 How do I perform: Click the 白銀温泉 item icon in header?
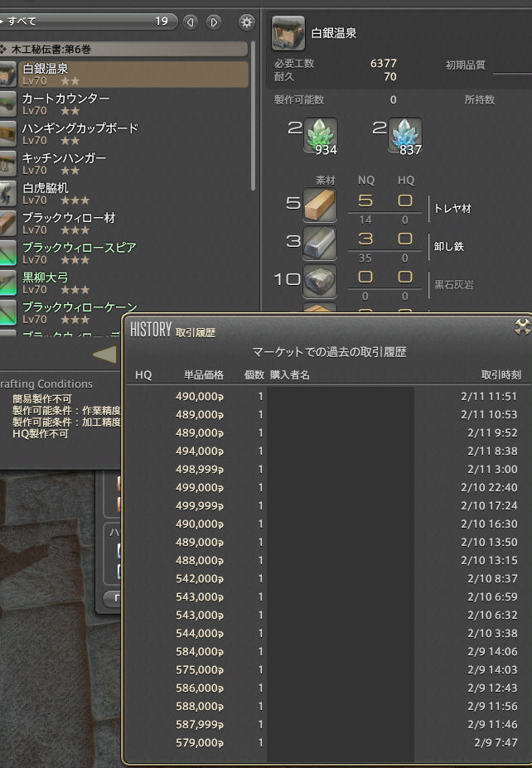288,33
